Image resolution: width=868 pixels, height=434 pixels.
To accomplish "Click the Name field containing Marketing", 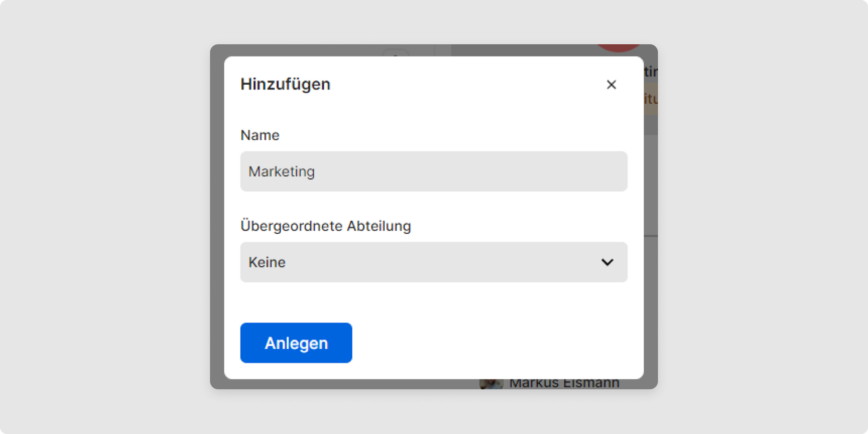I will [x=434, y=171].
